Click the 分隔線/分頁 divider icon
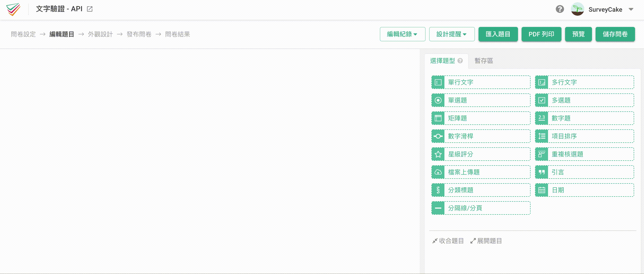The height and width of the screenshot is (274, 644). (x=438, y=208)
